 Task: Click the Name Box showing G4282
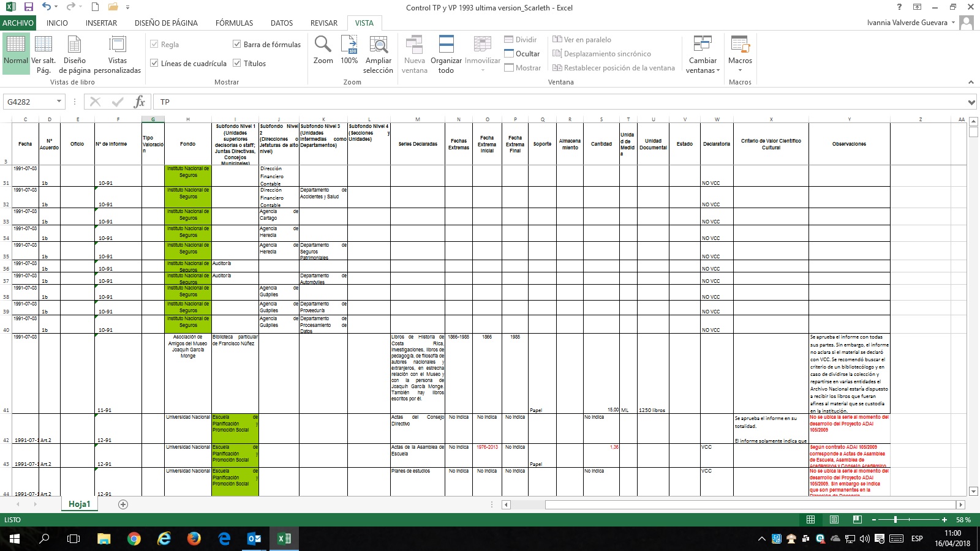29,102
